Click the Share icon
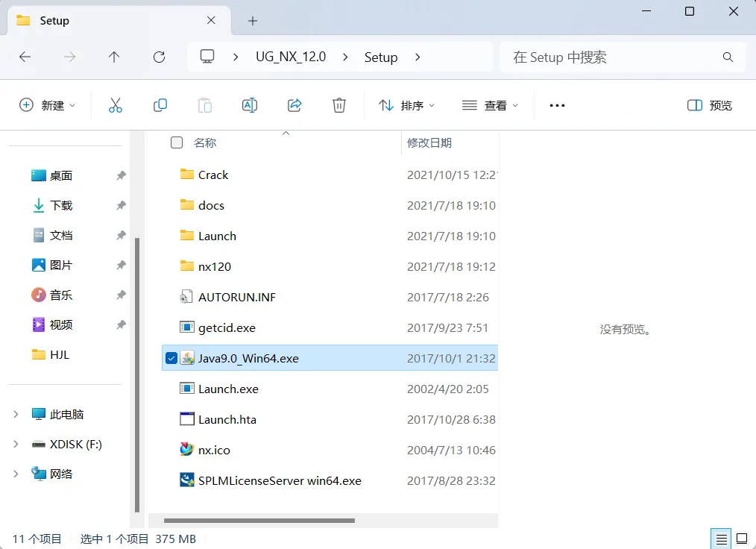756x549 pixels. coord(294,105)
